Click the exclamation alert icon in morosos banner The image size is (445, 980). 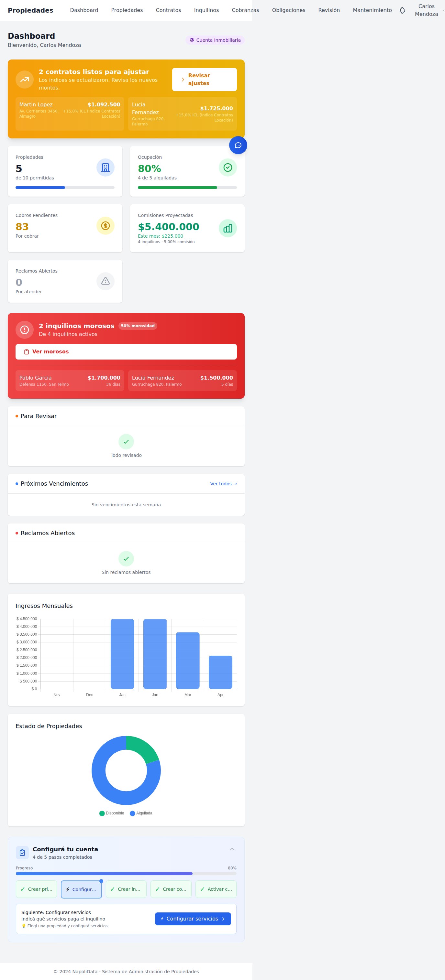24,330
